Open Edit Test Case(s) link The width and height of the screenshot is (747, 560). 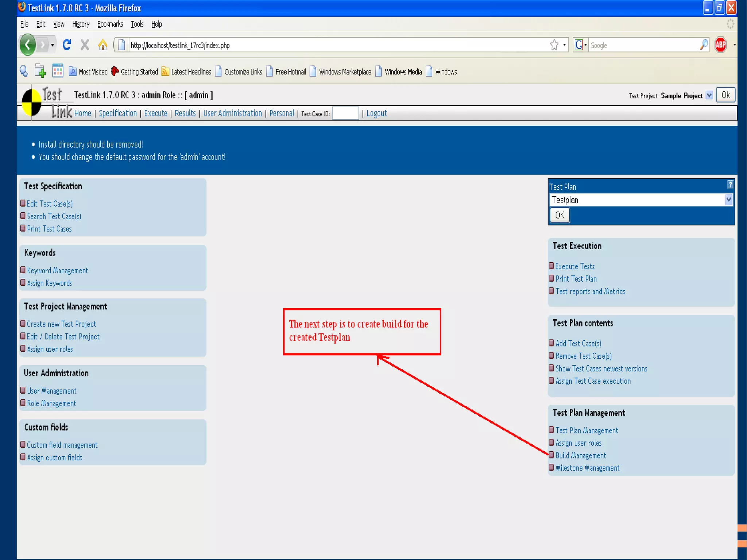pyautogui.click(x=50, y=204)
